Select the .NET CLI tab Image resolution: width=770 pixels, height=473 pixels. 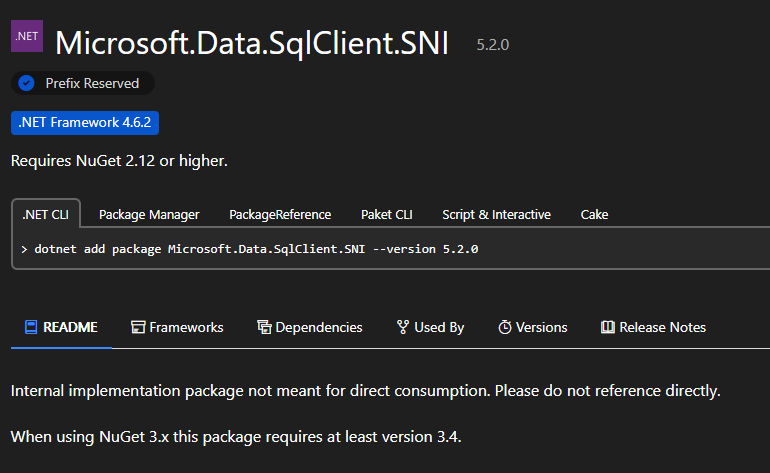[x=45, y=214]
